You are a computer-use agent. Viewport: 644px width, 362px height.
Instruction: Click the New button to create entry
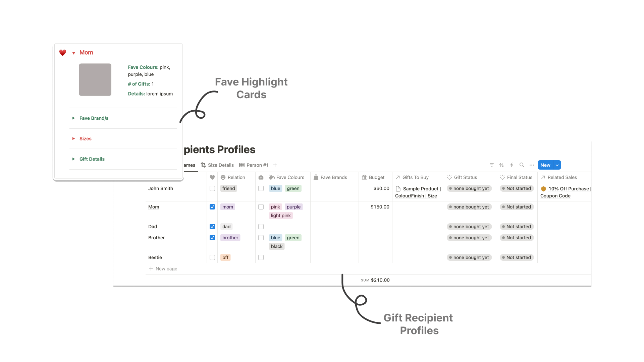pos(545,165)
